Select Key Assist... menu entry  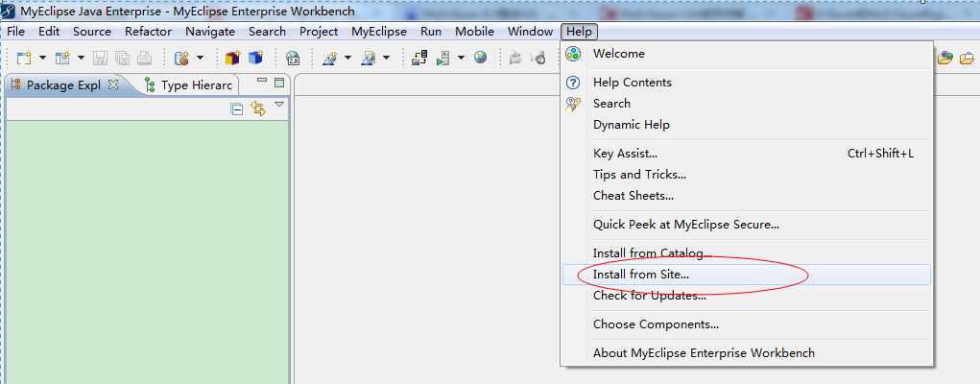click(747, 154)
